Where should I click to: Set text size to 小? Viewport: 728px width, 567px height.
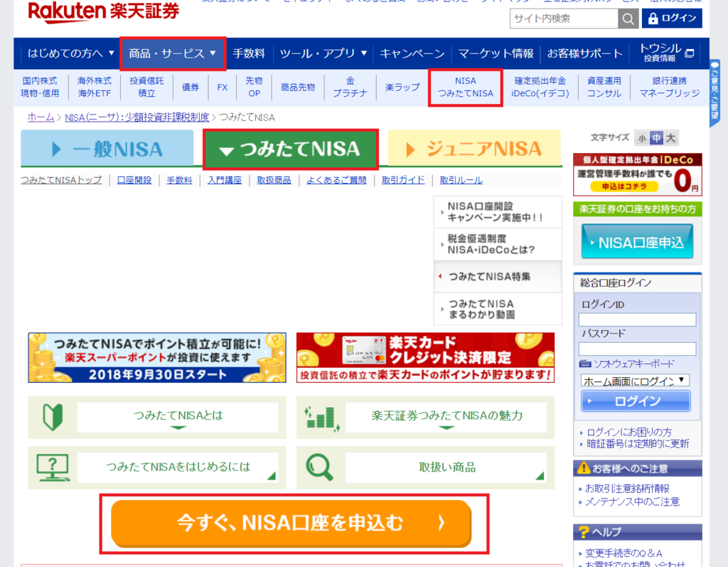click(x=642, y=138)
